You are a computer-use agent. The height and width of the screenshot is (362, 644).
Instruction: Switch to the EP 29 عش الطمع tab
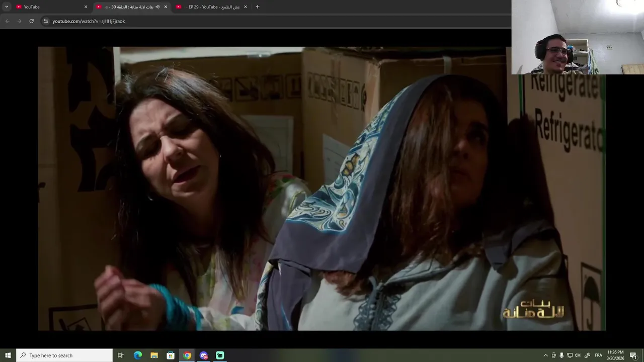click(212, 7)
